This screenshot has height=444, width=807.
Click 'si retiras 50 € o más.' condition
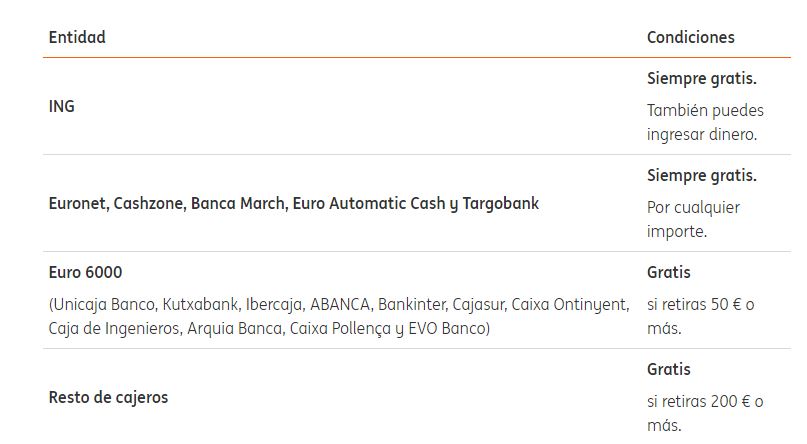coord(699,316)
